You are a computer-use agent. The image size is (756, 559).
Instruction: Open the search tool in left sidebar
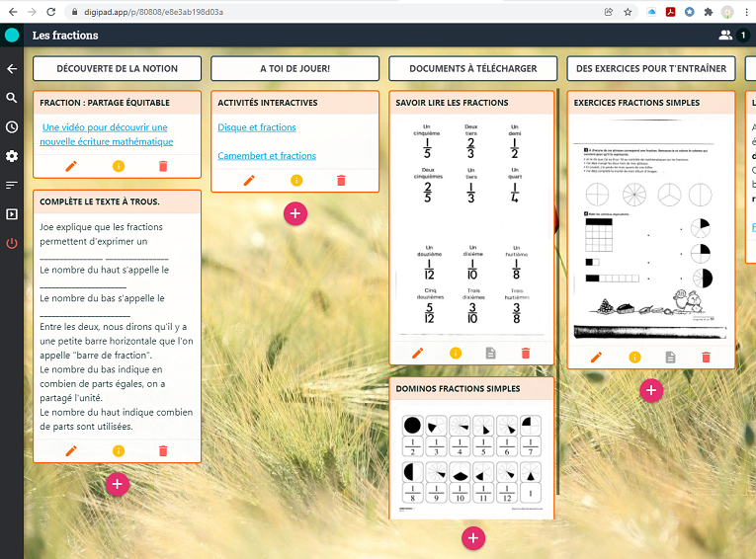click(x=12, y=98)
